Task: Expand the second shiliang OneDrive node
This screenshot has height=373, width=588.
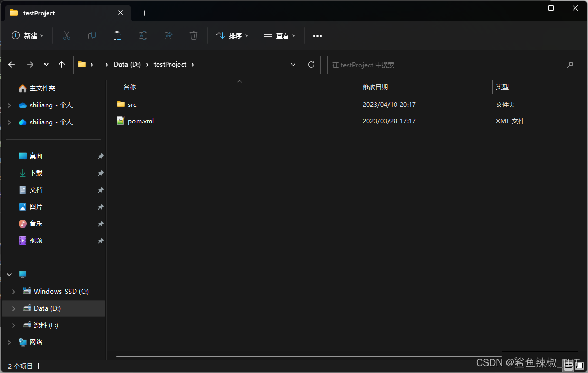Action: pos(10,122)
